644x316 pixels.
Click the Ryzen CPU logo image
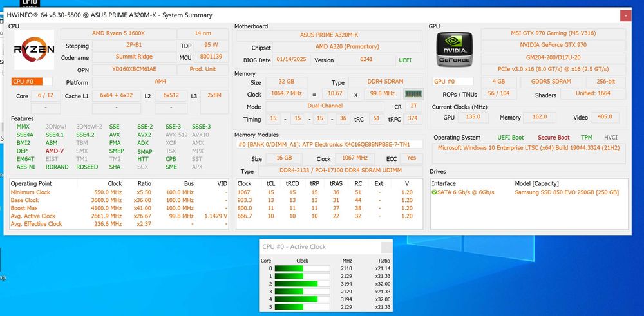coord(34,50)
